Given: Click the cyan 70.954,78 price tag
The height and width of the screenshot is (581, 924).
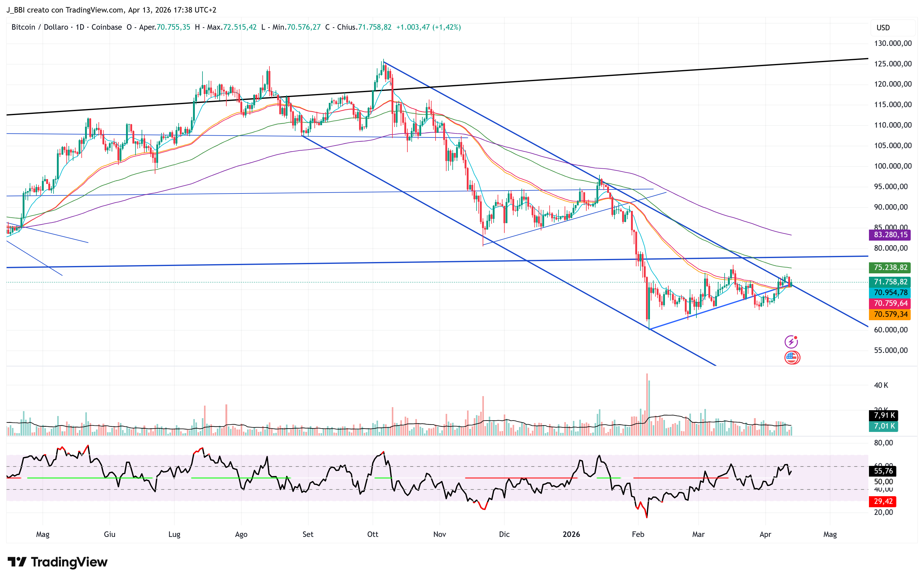Looking at the screenshot, I should 890,293.
